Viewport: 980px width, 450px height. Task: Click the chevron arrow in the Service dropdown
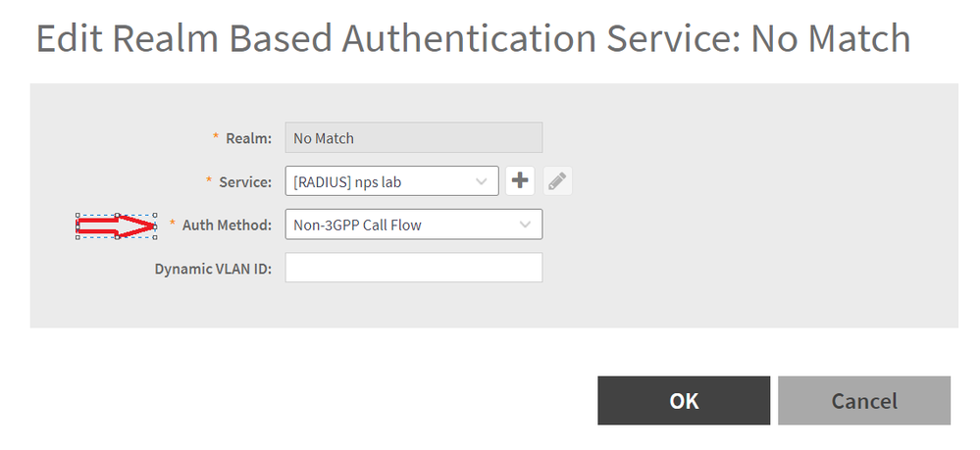[x=482, y=181]
